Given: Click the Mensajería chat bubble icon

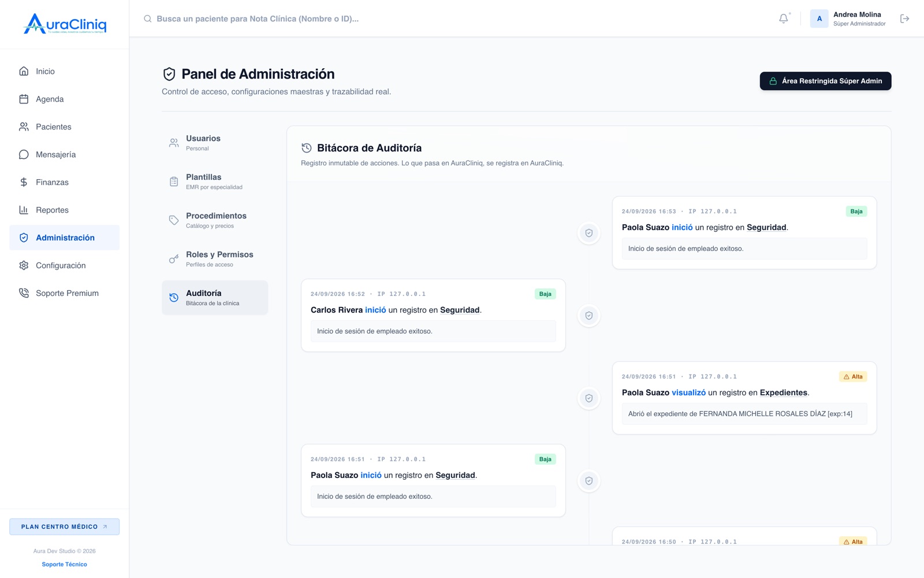Looking at the screenshot, I should coord(24,154).
